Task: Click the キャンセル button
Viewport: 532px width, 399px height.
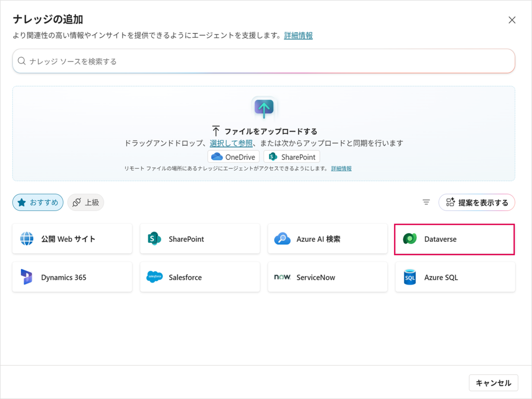Action: (x=493, y=383)
